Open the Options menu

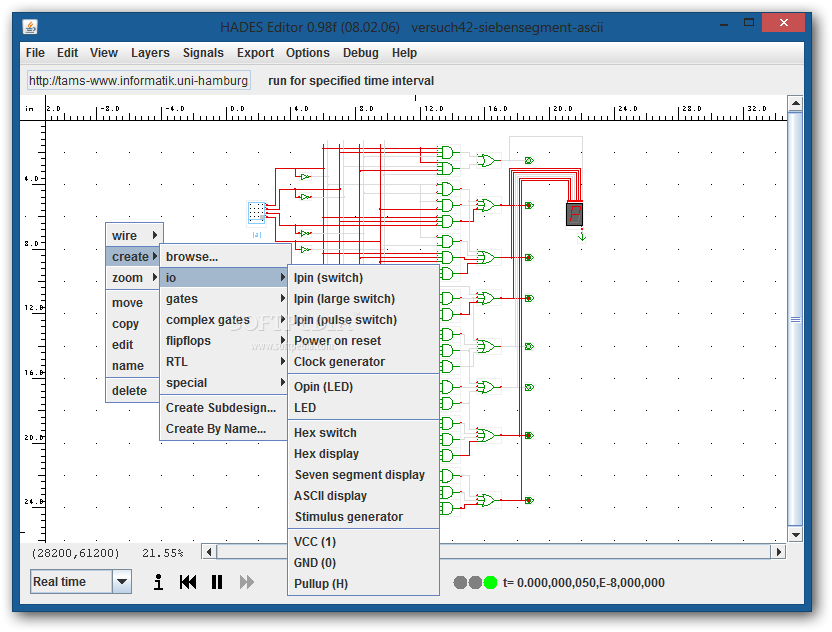[x=308, y=53]
